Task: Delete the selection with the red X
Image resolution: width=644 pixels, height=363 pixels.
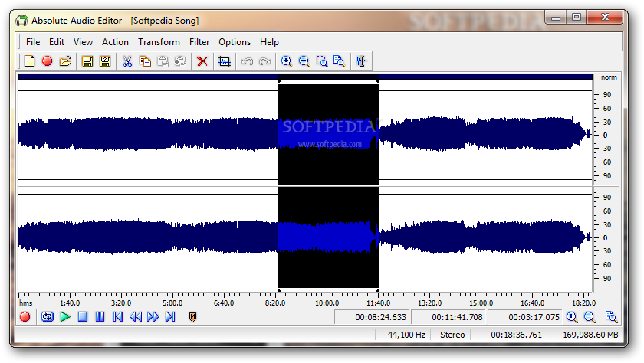Action: click(x=202, y=61)
